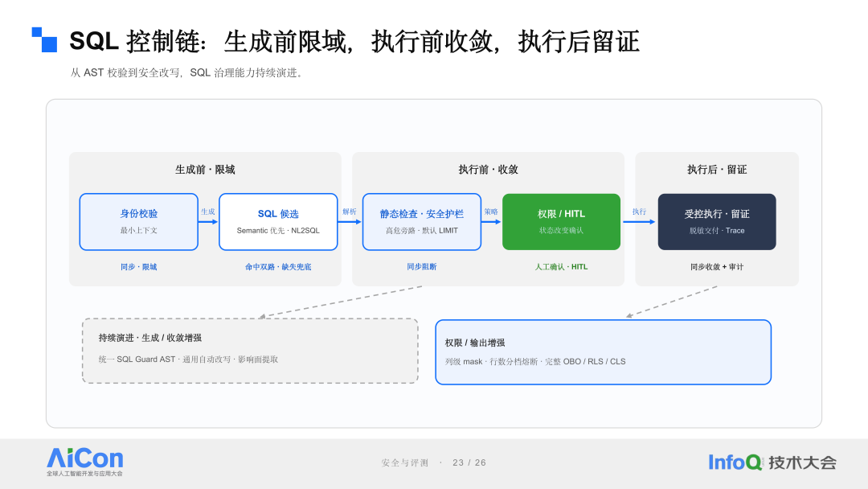This screenshot has width=868, height=489.
Task: Click the 策略 arrow label
Action: (491, 212)
